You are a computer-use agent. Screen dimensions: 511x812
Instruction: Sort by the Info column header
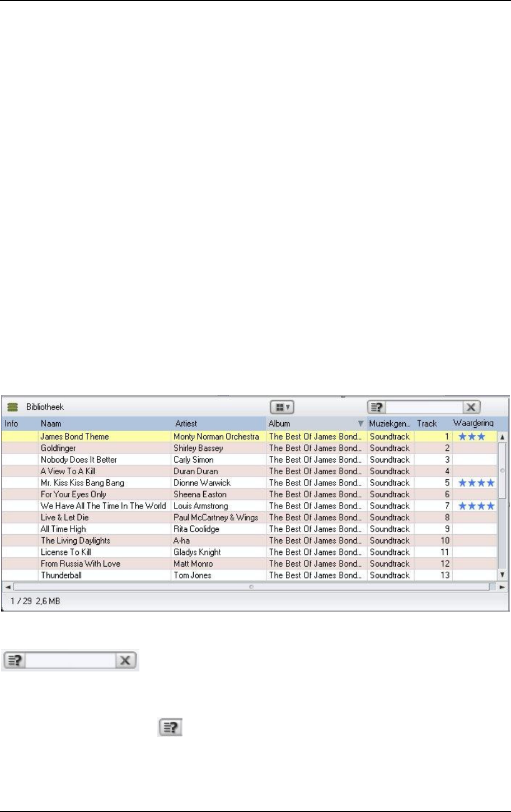pyautogui.click(x=11, y=423)
